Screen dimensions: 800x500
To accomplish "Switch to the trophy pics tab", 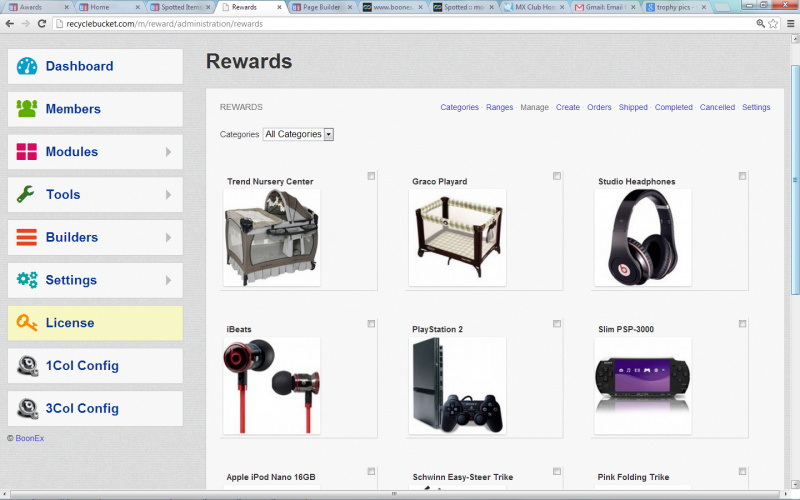I will click(677, 7).
